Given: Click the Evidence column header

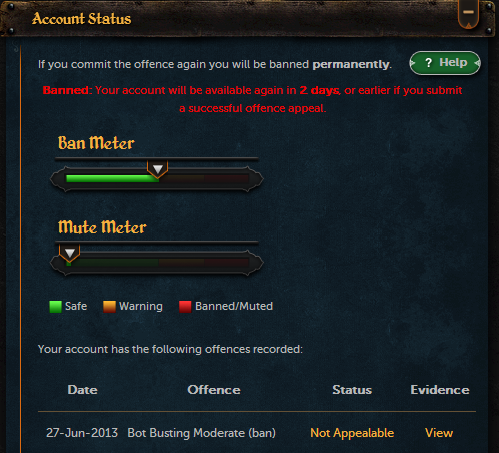Looking at the screenshot, I should (x=440, y=390).
